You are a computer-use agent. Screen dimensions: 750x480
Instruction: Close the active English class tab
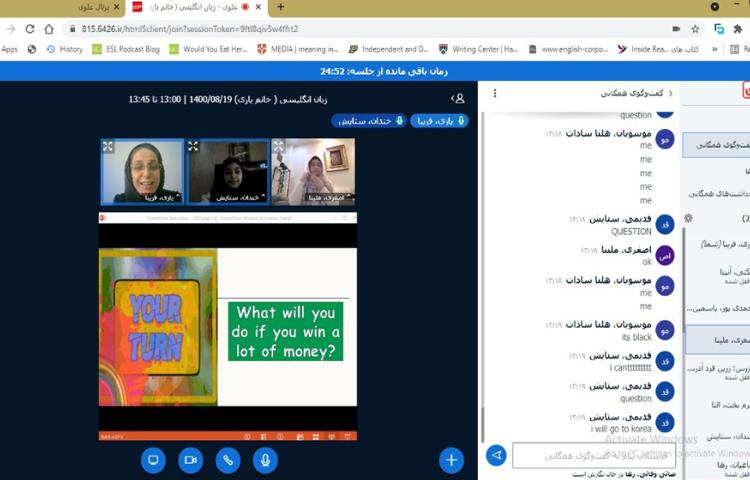coord(258,7)
